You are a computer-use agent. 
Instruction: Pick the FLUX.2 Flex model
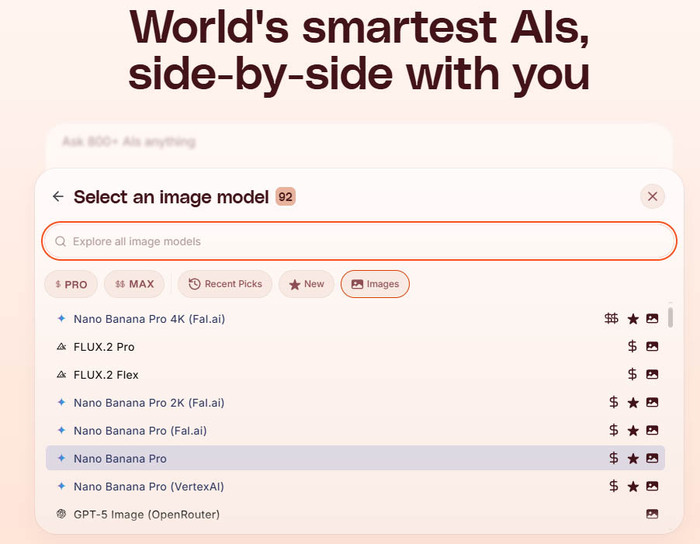[106, 375]
